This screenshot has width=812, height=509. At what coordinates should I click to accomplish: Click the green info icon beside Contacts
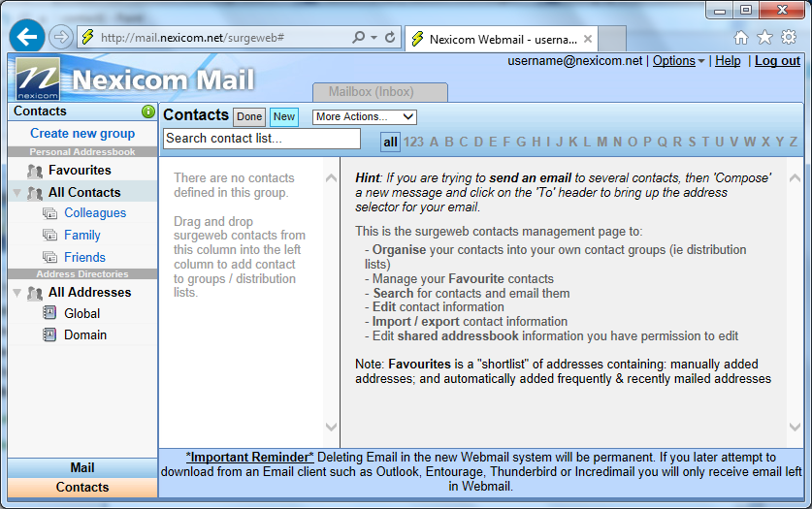[x=148, y=111]
